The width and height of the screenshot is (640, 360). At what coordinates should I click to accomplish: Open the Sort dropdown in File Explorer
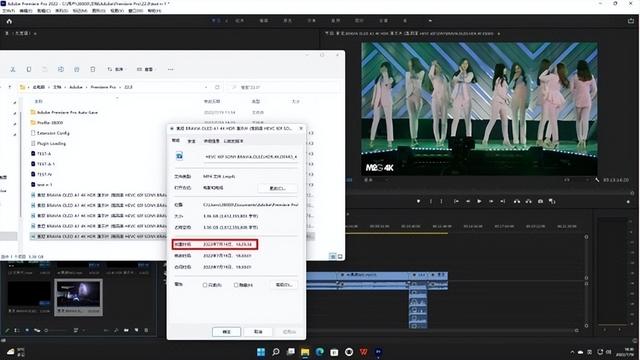coord(116,69)
